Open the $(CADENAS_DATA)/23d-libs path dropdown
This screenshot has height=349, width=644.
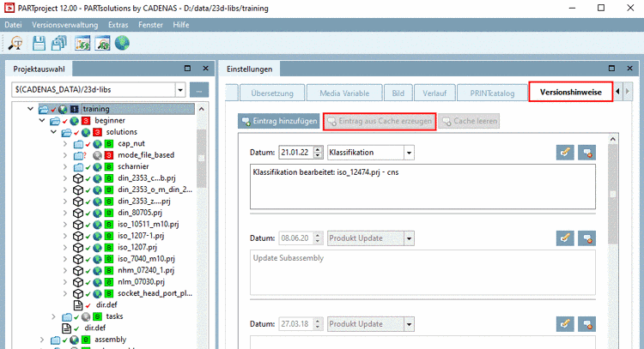(180, 90)
